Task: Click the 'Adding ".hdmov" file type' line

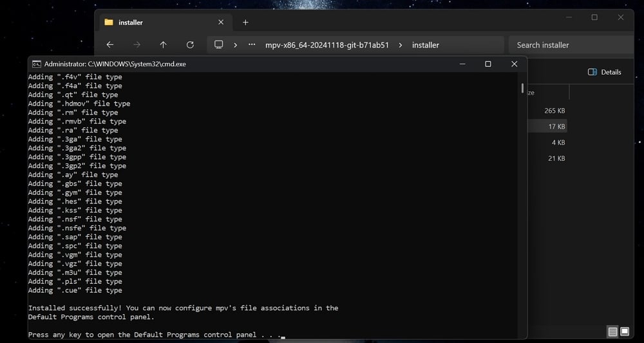Action: pos(79,104)
